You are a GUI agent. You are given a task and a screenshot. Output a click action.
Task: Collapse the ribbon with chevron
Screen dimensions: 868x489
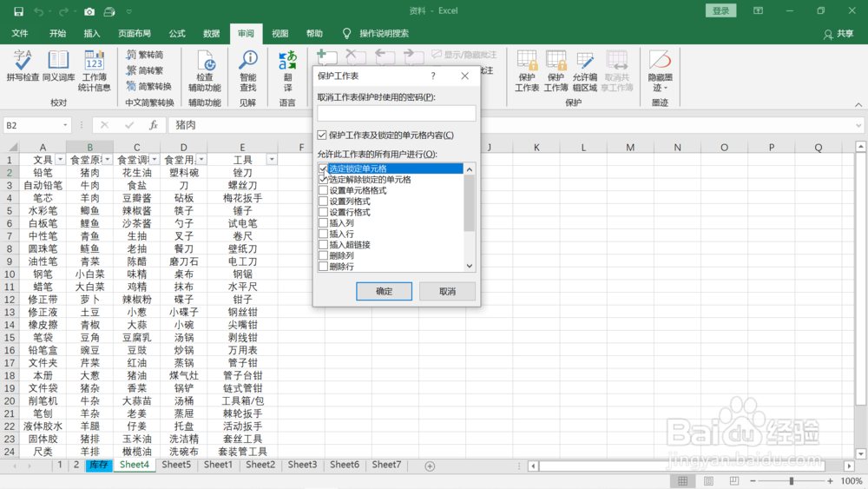(x=858, y=105)
